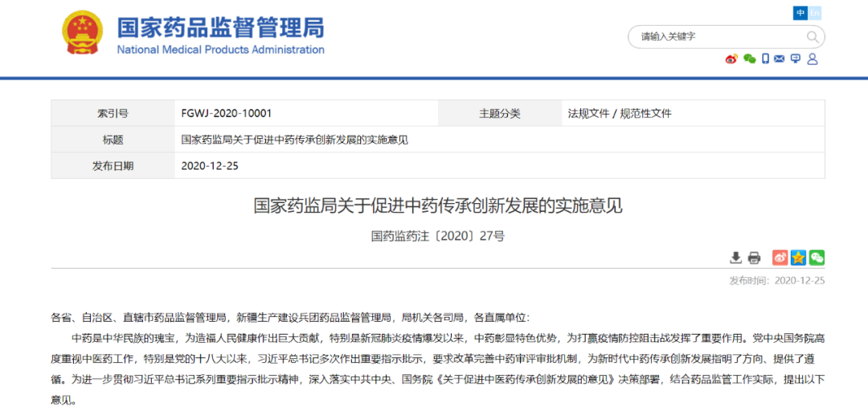Open the mobile phone version icon
The height and width of the screenshot is (411, 868).
[766, 59]
